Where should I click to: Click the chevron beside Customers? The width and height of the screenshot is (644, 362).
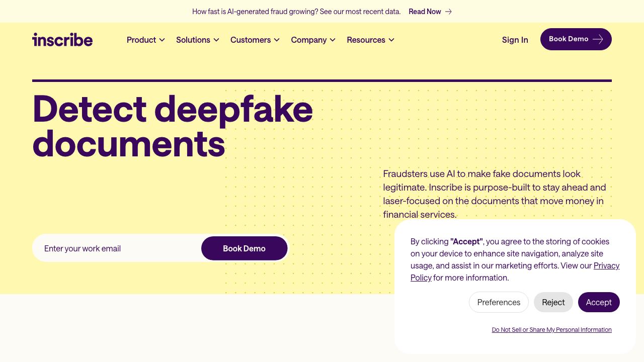[x=277, y=40]
